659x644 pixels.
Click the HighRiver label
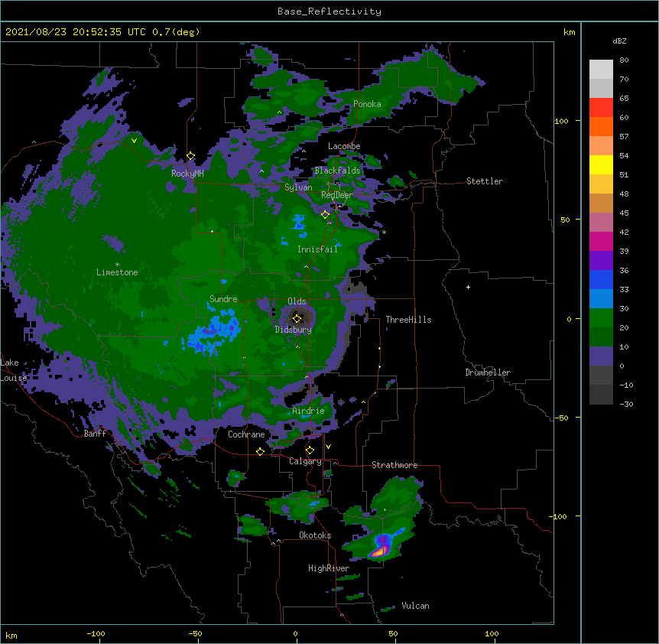pyautogui.click(x=329, y=568)
